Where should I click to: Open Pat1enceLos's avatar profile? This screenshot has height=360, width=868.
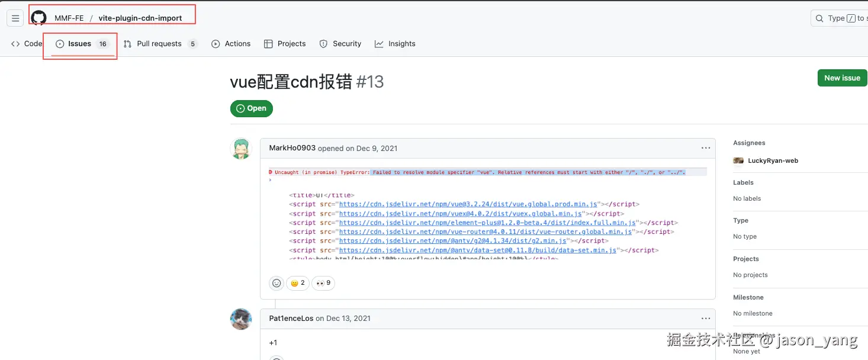click(x=241, y=319)
